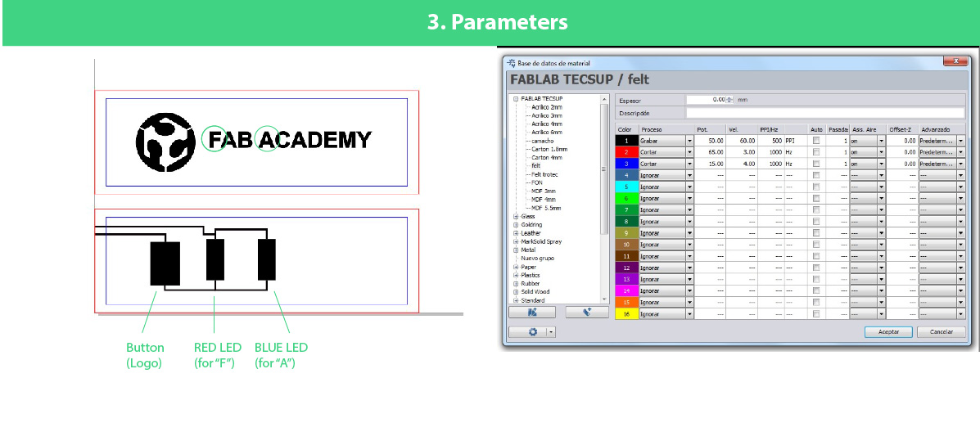This screenshot has width=980, height=432.
Task: Expand the Glass material group
Action: 516,217
